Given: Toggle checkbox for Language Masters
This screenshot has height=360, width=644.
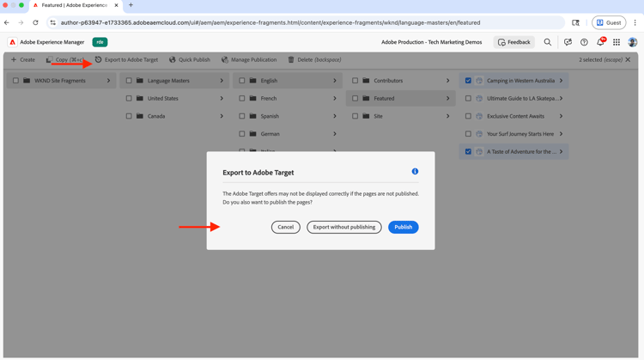Looking at the screenshot, I should [129, 81].
